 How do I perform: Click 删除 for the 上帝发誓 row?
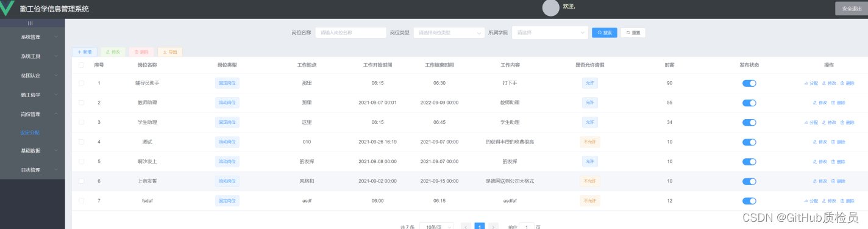838,181
